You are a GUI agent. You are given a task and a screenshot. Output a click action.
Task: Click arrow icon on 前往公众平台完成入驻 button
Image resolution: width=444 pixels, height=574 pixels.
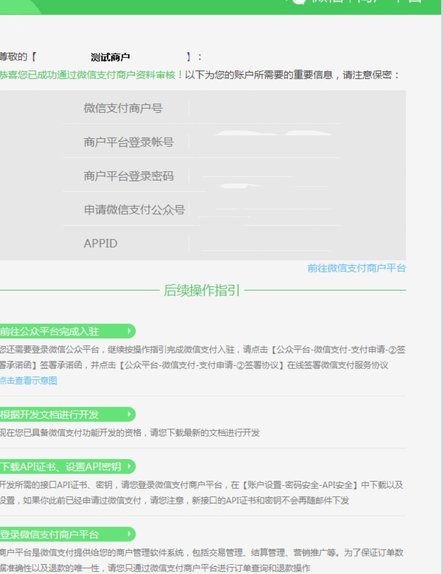point(129,331)
